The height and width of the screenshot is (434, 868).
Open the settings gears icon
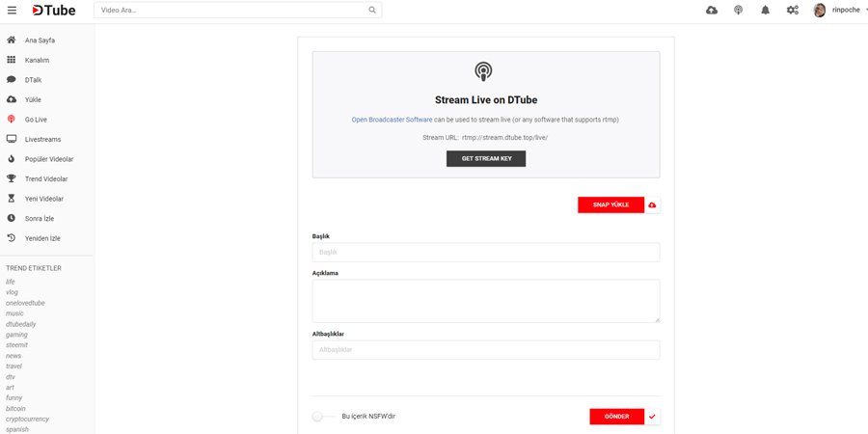(x=793, y=10)
